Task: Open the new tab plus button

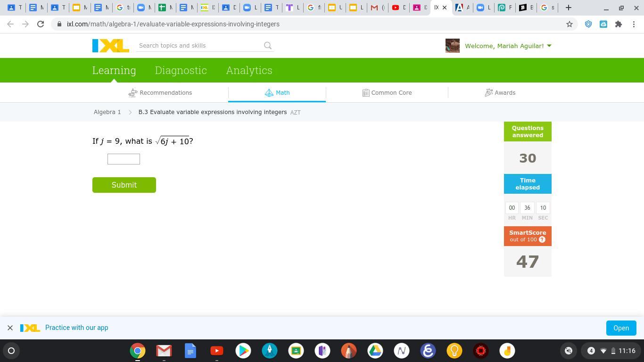Action: pyautogui.click(x=569, y=8)
